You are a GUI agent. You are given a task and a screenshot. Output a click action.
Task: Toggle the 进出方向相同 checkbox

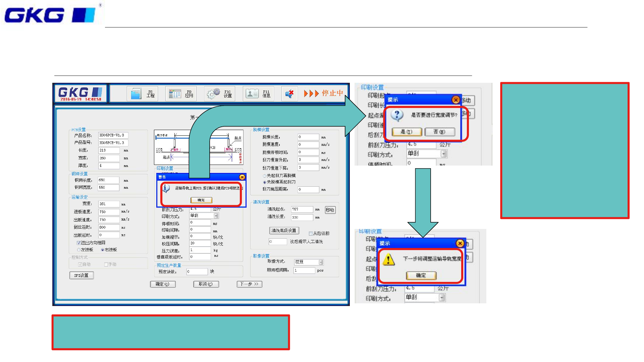click(78, 243)
